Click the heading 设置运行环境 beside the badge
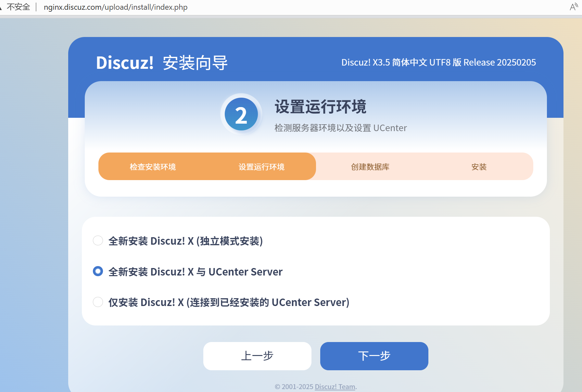 (x=321, y=107)
